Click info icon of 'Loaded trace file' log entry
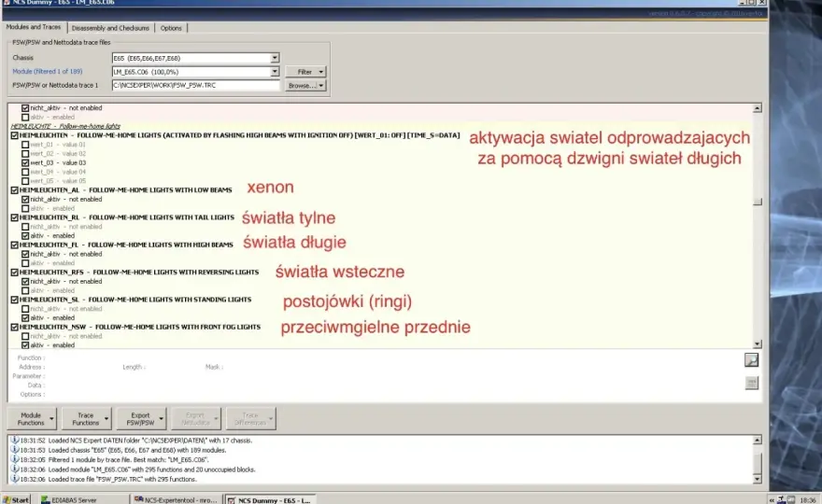Viewport: 822px width, 504px height. pyautogui.click(x=15, y=479)
